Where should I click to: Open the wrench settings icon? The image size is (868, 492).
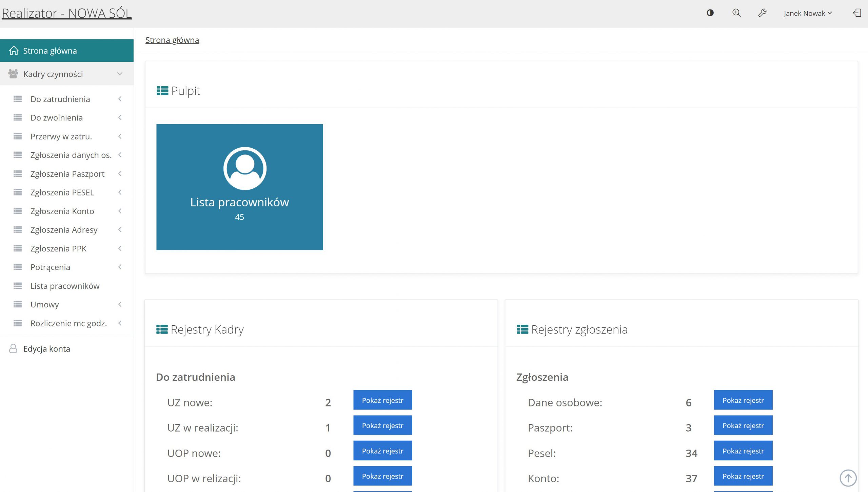point(762,13)
